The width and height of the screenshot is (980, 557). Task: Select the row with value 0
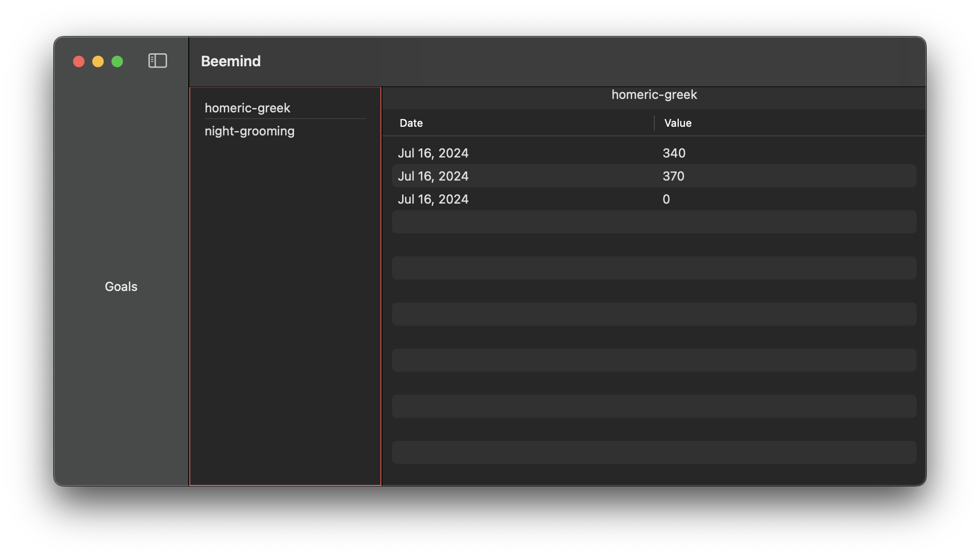[x=666, y=199]
